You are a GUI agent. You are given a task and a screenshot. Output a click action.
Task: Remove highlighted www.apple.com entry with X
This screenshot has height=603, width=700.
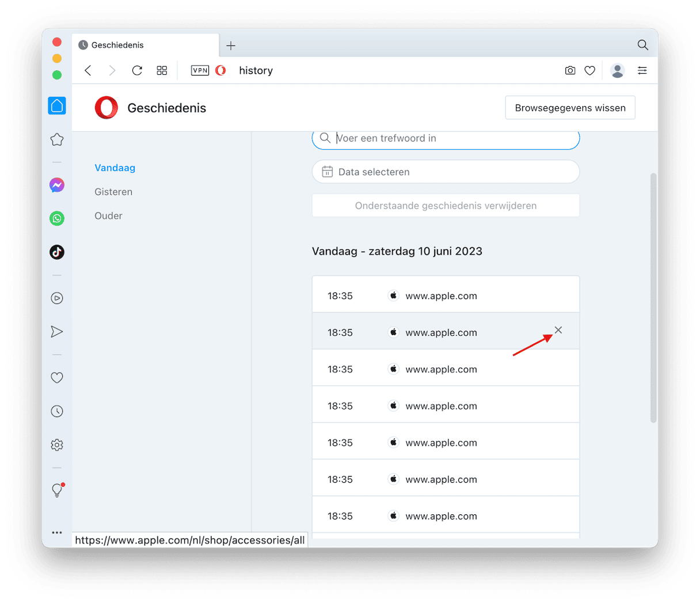pos(558,330)
